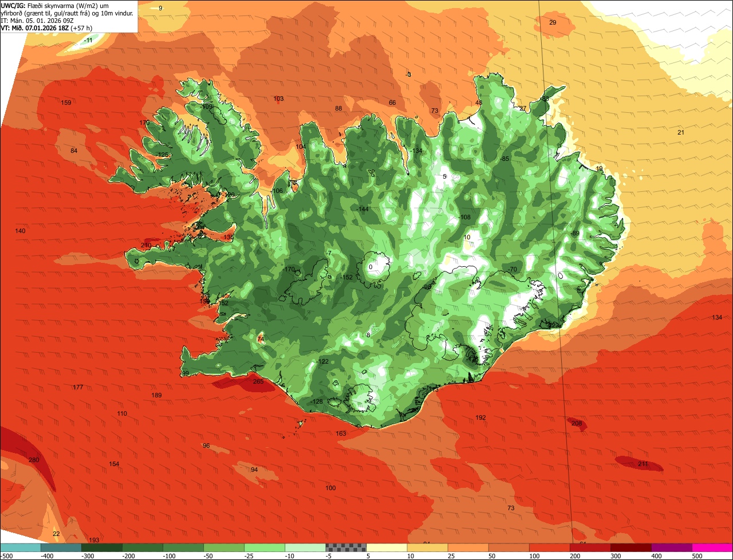733x560 pixels.
Task: Click the legend swatch between -25 and -10
Action: (265, 547)
